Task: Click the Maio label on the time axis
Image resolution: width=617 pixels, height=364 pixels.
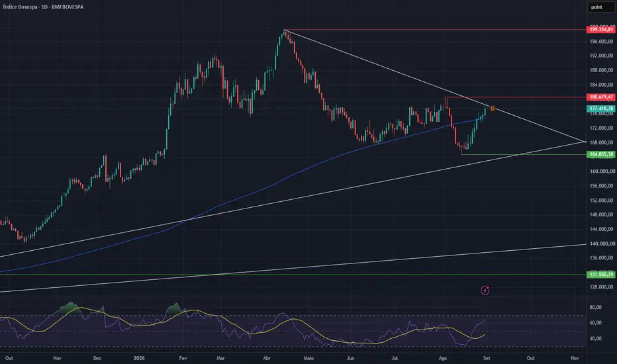Action: point(308,358)
